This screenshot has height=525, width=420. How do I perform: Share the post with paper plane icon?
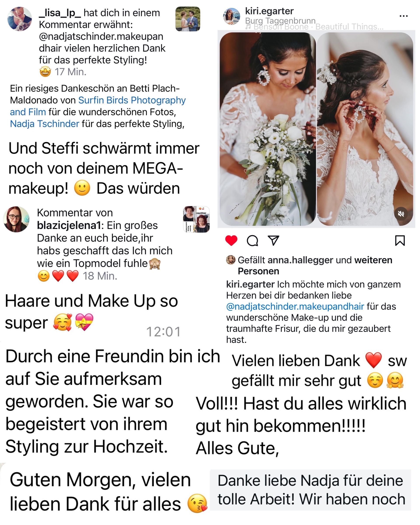pos(273,240)
